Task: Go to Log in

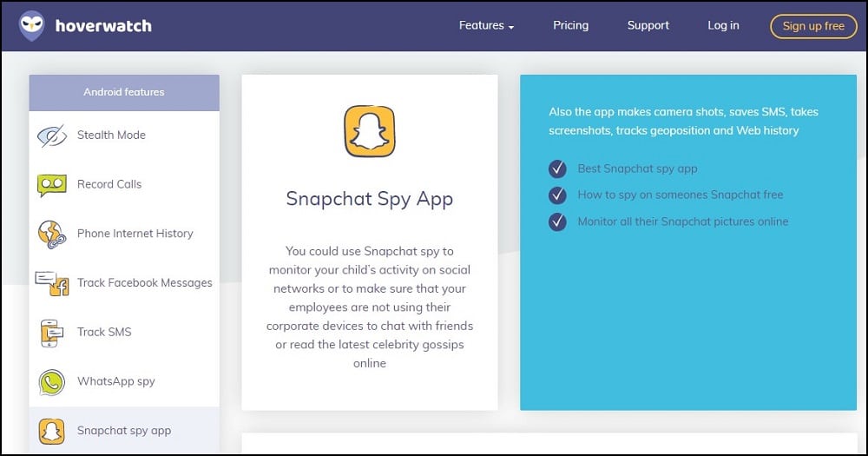Action: 723,25
